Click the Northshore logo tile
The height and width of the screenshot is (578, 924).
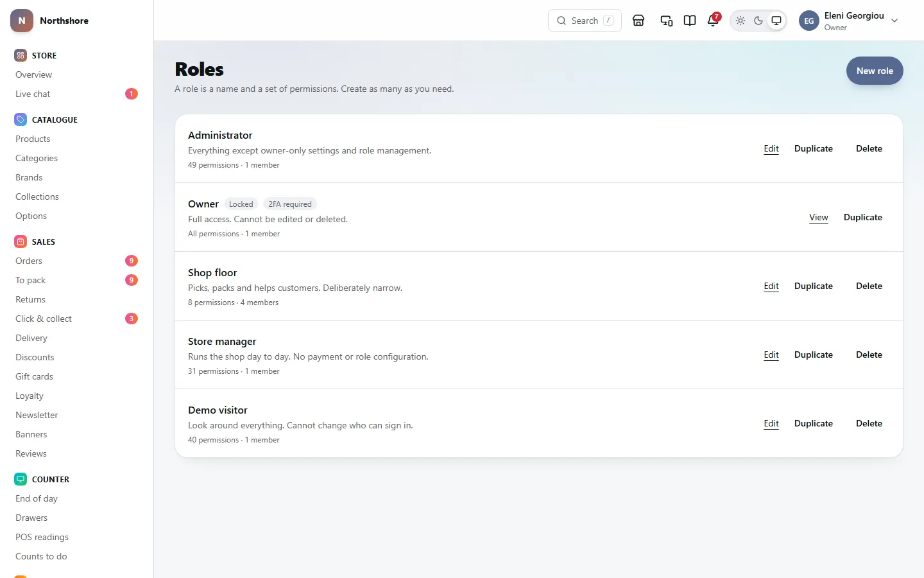[x=22, y=21]
